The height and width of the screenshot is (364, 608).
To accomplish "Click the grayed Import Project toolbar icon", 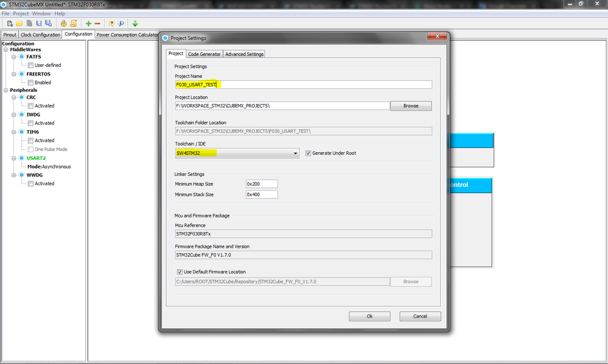I will tap(29, 24).
